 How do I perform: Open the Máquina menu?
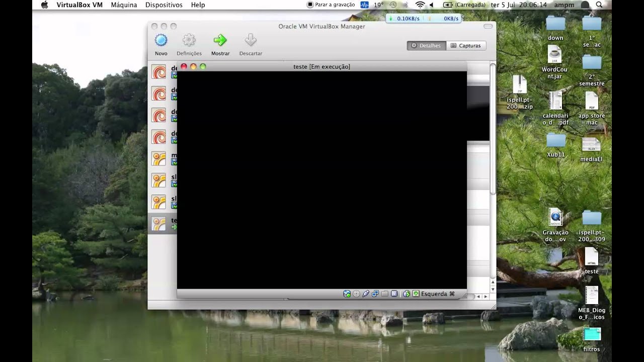pos(124,5)
